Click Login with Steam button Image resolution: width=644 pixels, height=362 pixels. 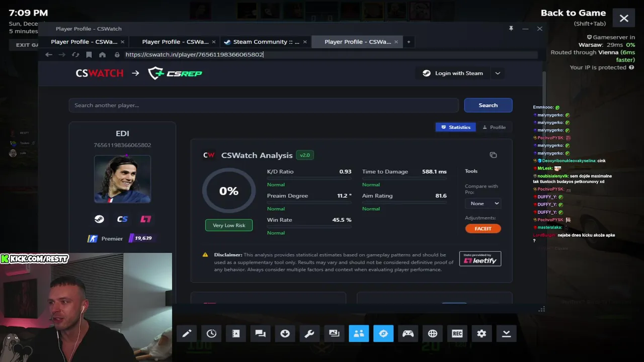453,73
